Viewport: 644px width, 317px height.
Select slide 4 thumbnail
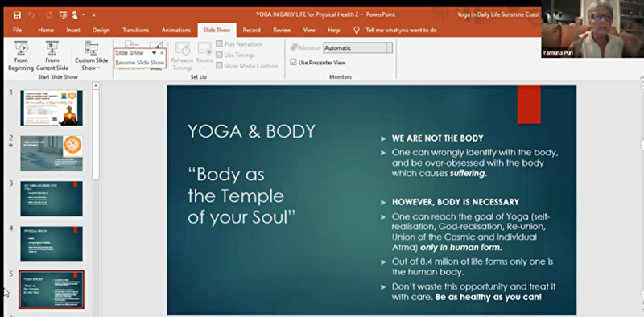(52, 244)
